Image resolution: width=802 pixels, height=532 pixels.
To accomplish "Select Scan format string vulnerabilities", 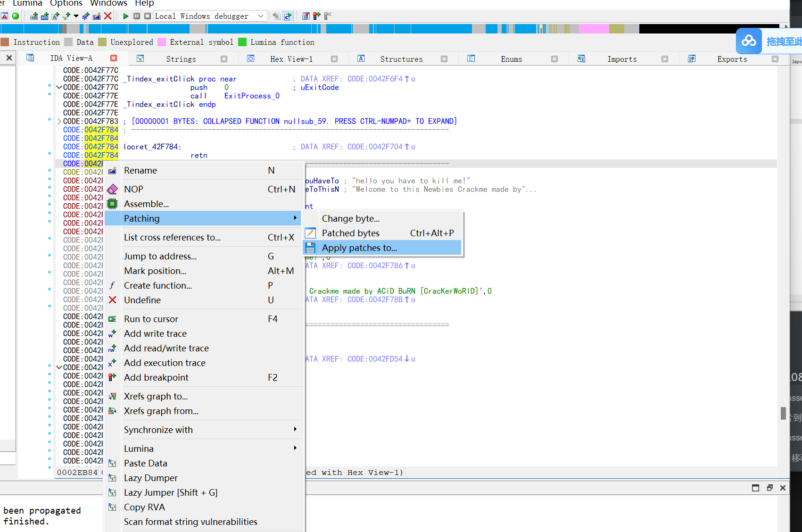I will click(204, 522).
